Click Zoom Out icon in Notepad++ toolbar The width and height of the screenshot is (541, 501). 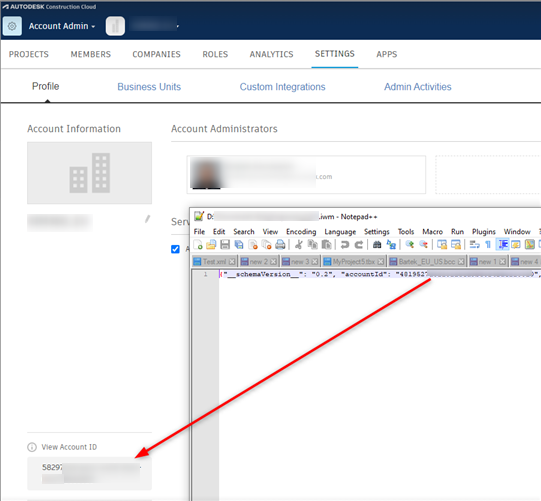423,245
